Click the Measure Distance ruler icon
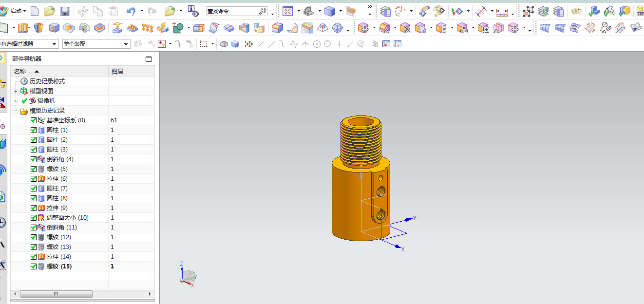Screen dimensions: 644x304 (502, 11)
